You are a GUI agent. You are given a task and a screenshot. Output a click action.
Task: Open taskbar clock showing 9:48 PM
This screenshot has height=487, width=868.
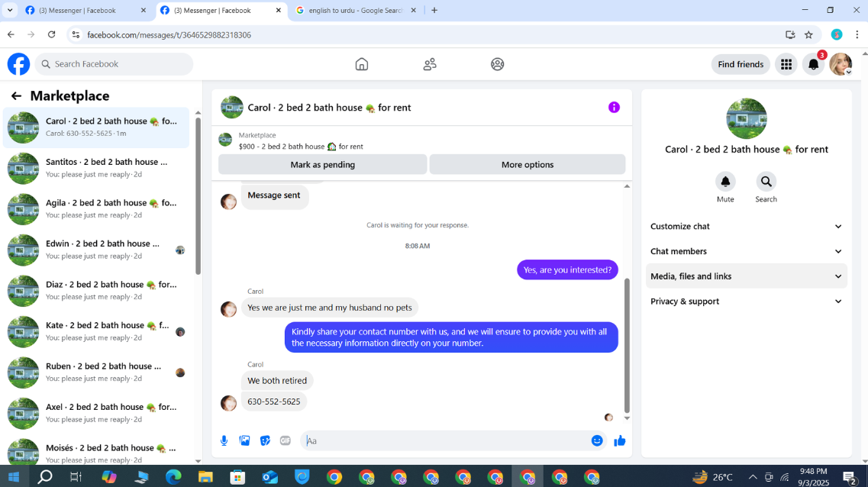coord(814,476)
